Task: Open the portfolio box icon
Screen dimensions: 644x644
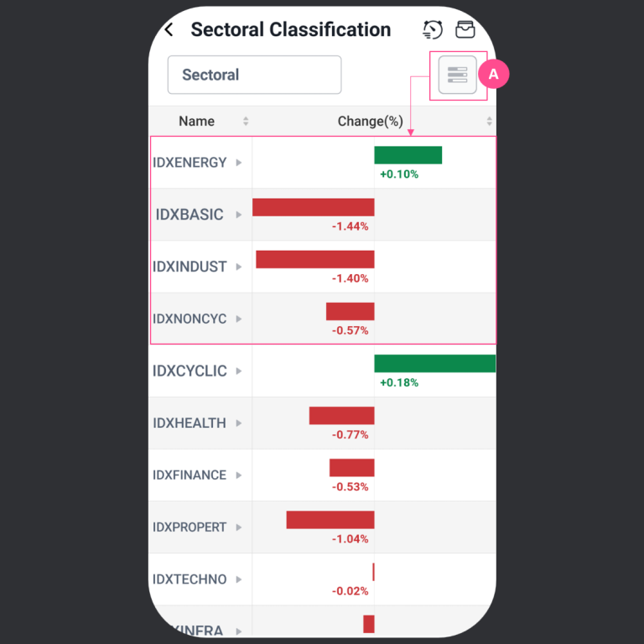Action: 465,30
